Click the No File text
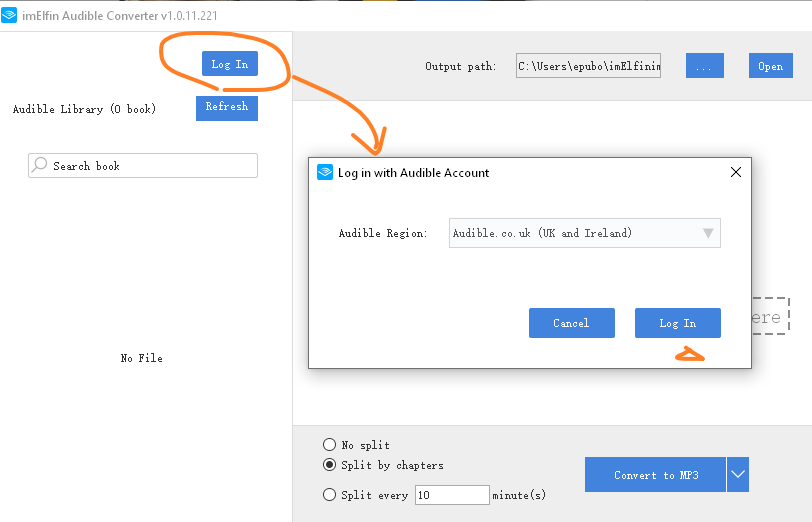812x522 pixels. (x=142, y=358)
